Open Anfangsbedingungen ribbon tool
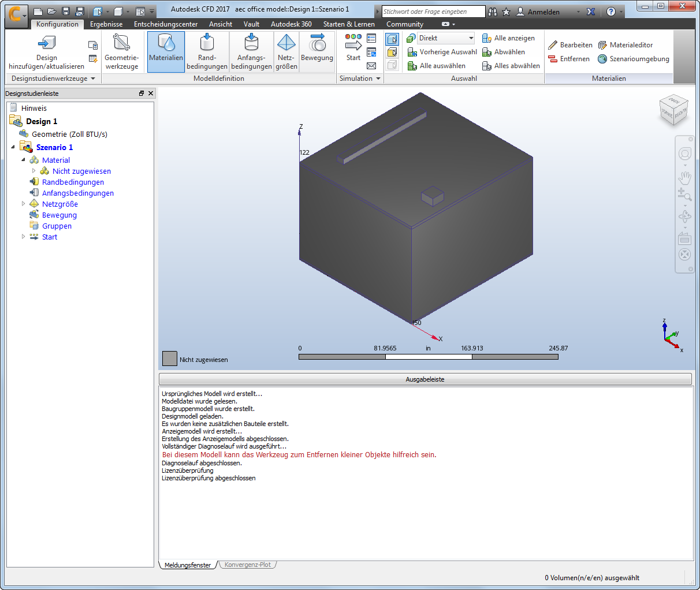The width and height of the screenshot is (700, 590). pyautogui.click(x=251, y=51)
